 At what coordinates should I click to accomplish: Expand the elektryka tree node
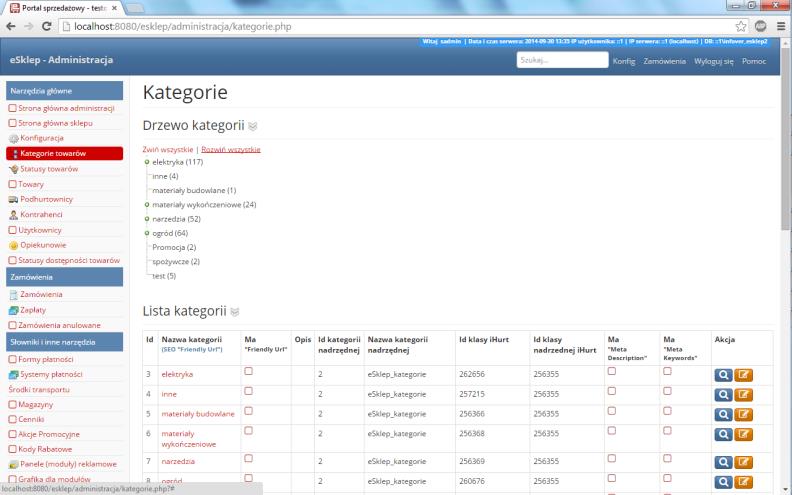point(147,162)
